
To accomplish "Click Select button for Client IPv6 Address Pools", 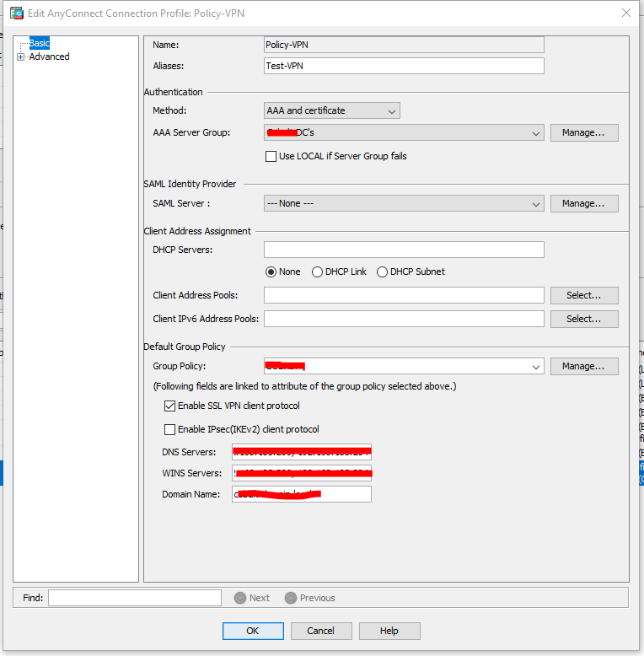I will pos(584,319).
